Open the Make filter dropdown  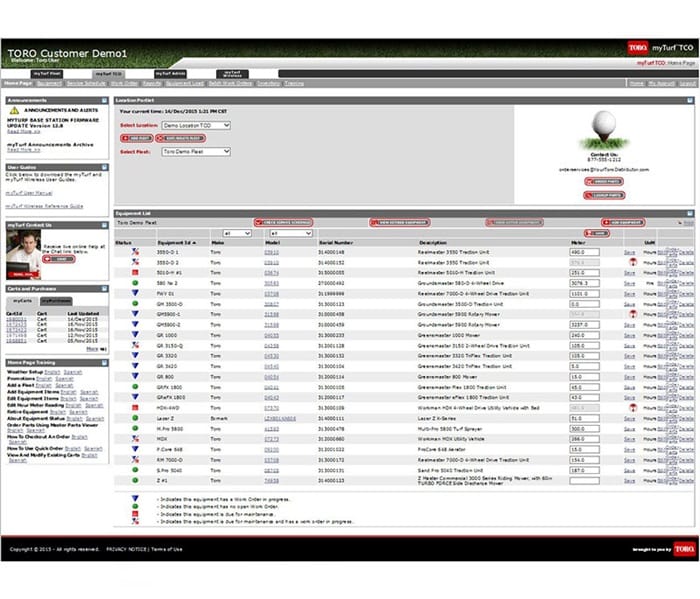[237, 233]
